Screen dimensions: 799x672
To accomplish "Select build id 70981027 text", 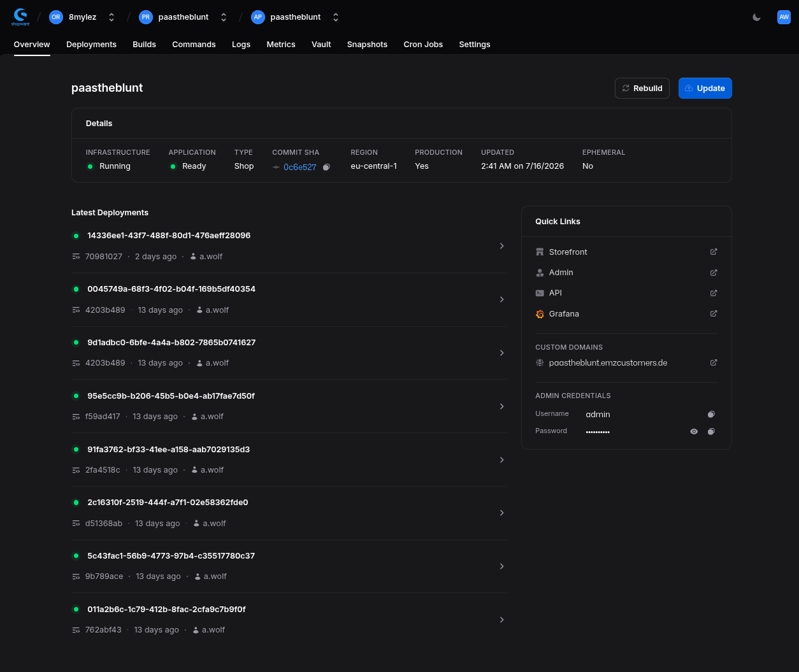I will pyautogui.click(x=104, y=257).
